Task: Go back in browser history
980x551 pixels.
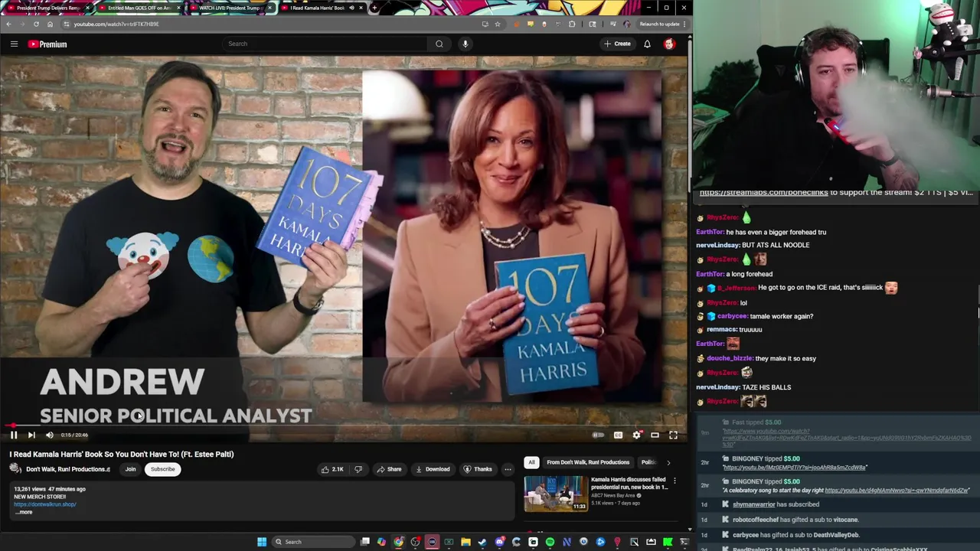Action: [x=8, y=24]
